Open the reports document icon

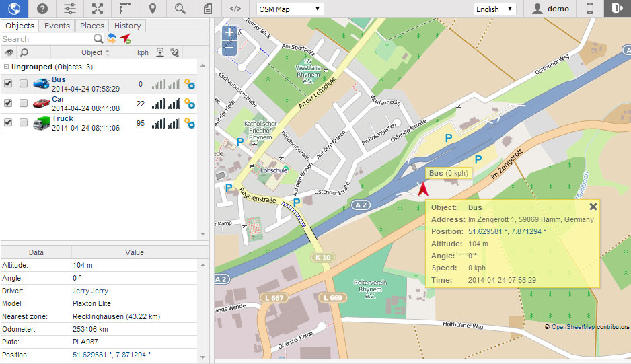point(208,9)
